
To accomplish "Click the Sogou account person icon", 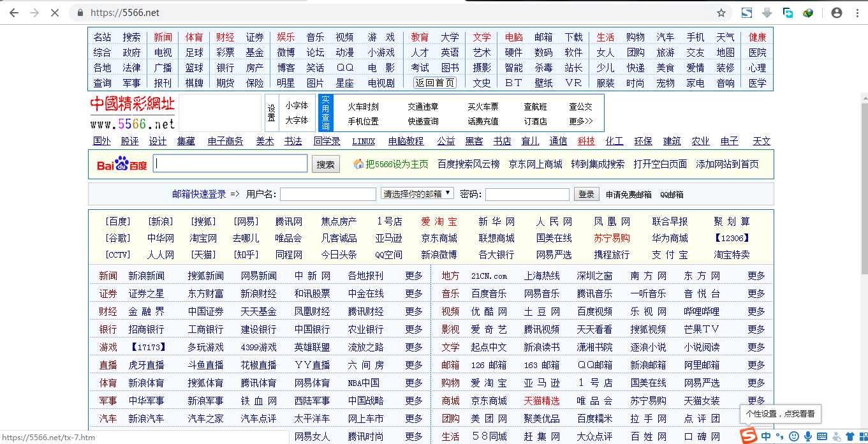I will (835, 437).
